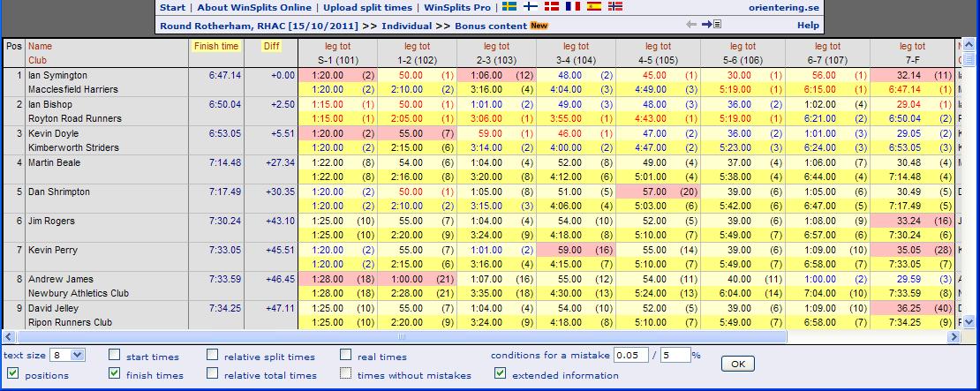
Task: Click the mistake threshold 0.05 input field
Action: (x=632, y=356)
